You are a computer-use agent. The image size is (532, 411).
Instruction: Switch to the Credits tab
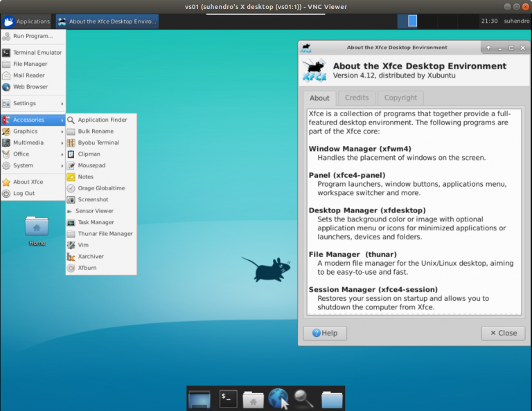[357, 98]
